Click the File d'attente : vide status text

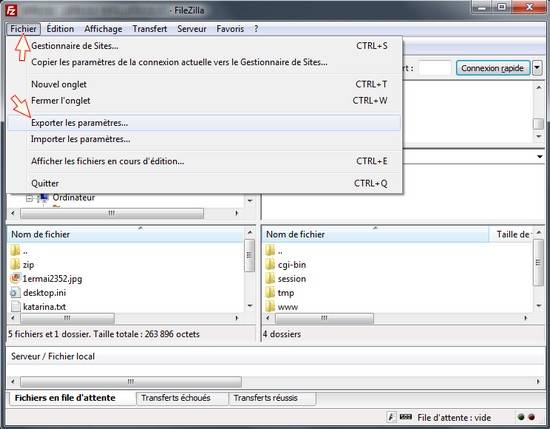tap(454, 418)
